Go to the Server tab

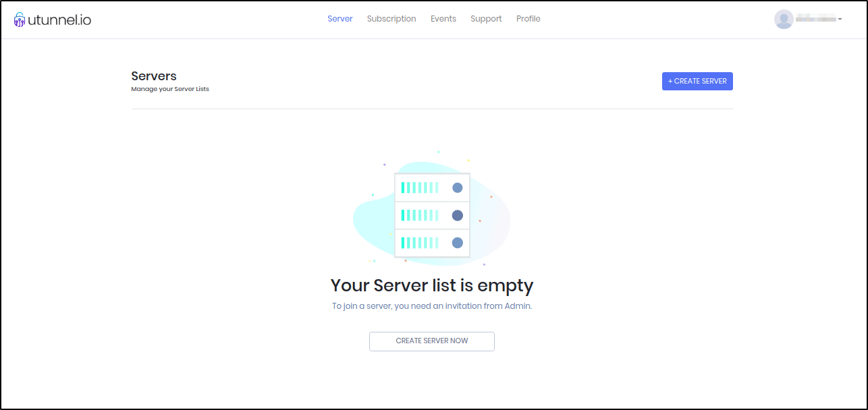tap(340, 19)
